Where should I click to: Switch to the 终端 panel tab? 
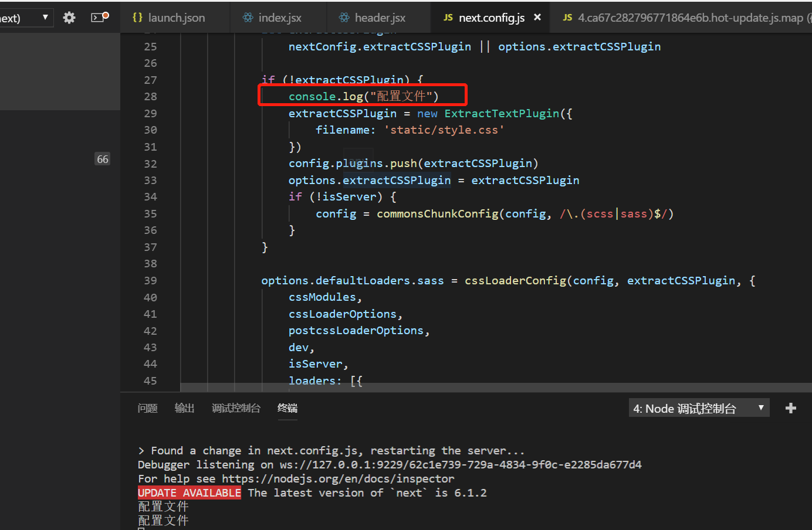pos(287,407)
